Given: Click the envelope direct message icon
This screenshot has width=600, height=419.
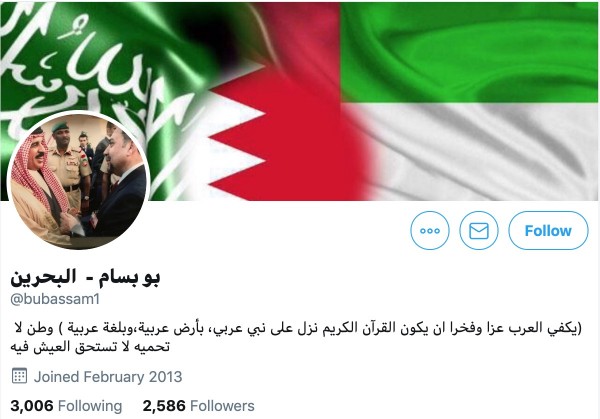Looking at the screenshot, I should click(479, 231).
